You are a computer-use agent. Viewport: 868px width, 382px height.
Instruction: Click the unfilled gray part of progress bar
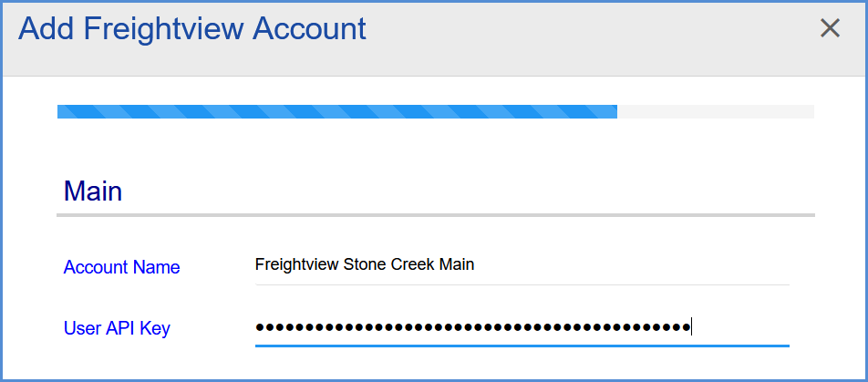(715, 112)
